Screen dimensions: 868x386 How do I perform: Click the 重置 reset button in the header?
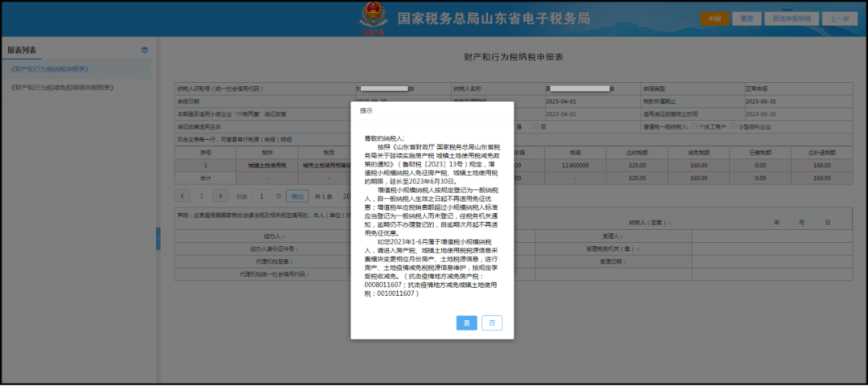point(747,18)
